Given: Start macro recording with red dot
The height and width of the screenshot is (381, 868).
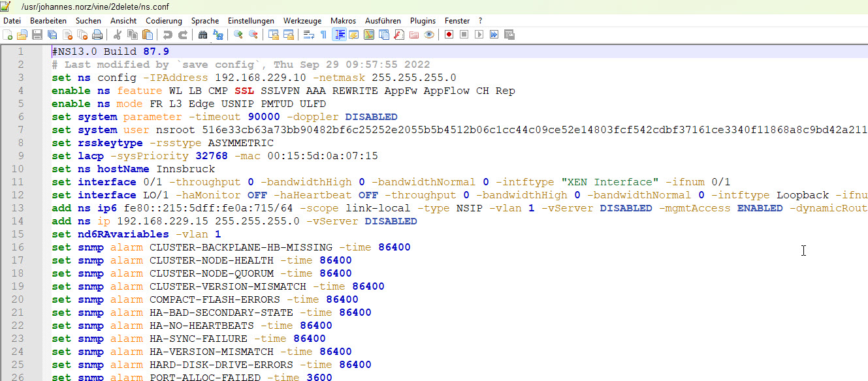Looking at the screenshot, I should 449,35.
